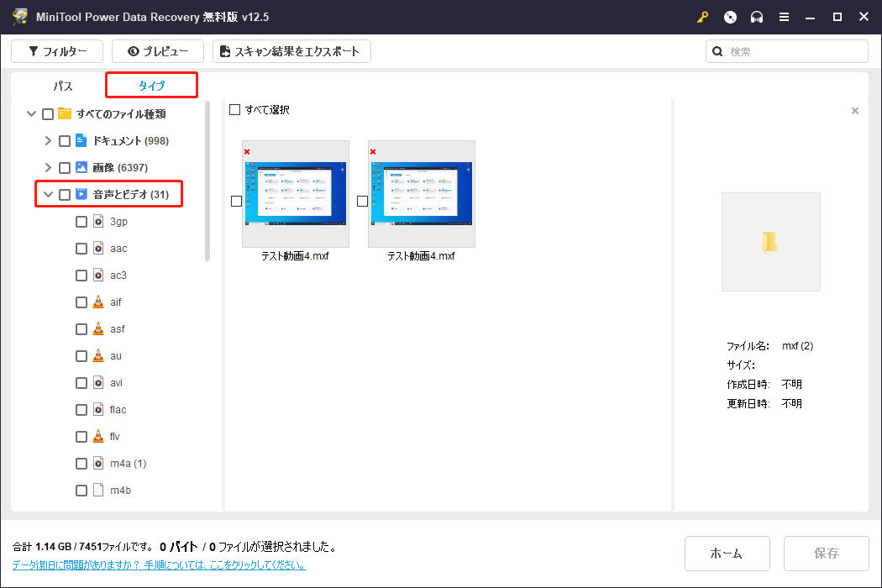Screen dimensions: 882x588
Task: Expand the 画像 tree node
Action: (48, 167)
